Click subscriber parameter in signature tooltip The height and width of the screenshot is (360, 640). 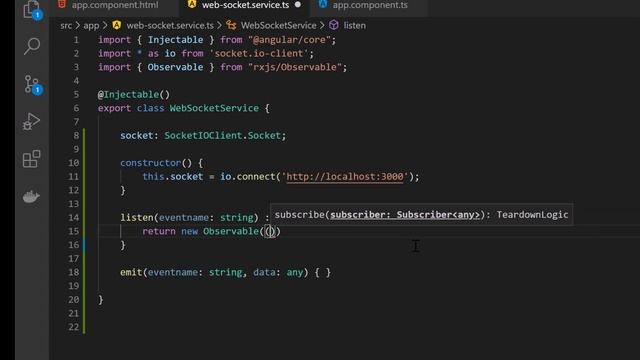click(405, 215)
